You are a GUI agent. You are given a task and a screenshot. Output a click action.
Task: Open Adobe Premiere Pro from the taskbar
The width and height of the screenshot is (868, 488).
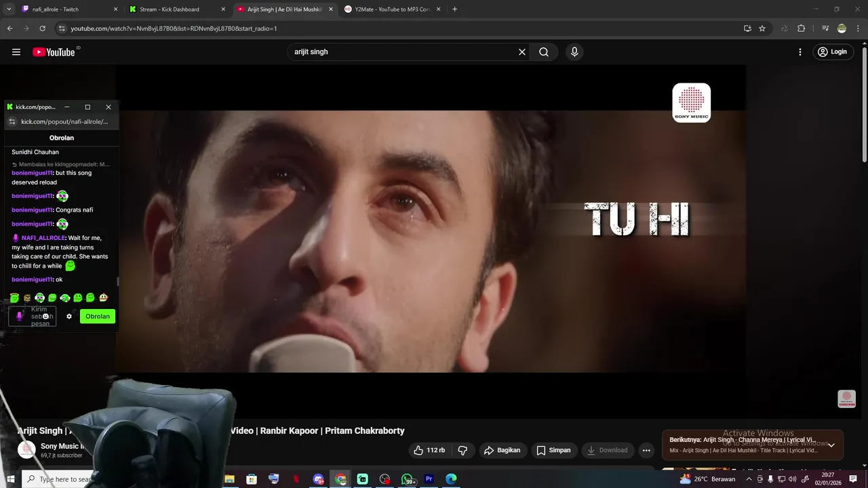[x=429, y=479]
